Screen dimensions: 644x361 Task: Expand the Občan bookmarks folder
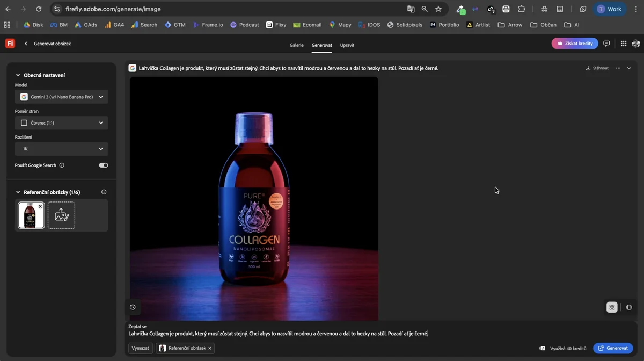point(543,25)
